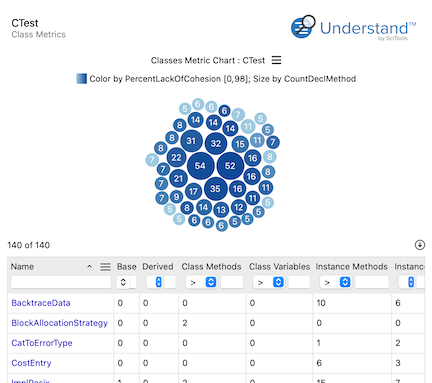Focus the Class Methods filter value field

(232, 282)
